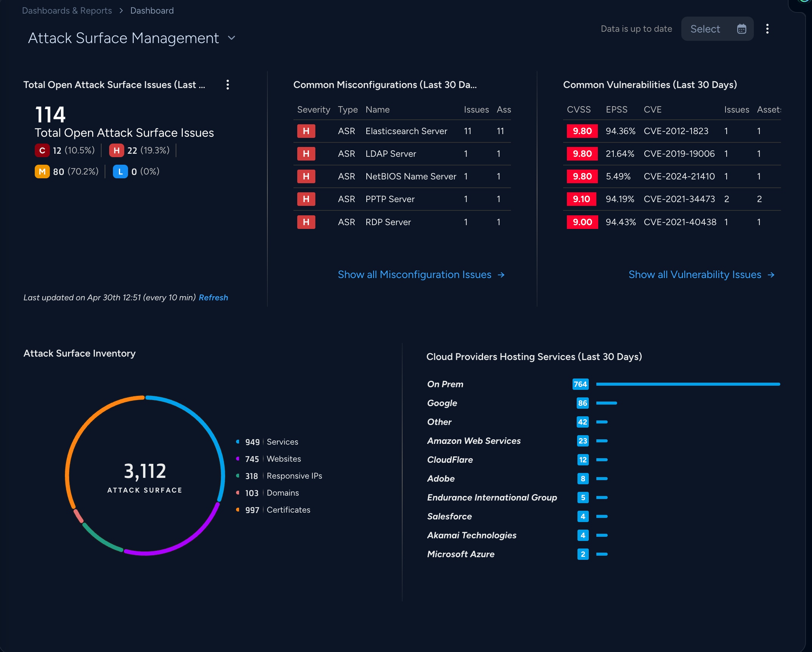Open the Select date range dropdown

[717, 29]
